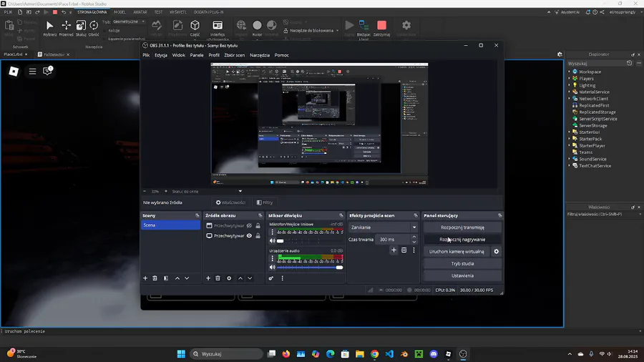Viewport: 644px width, 362px height.
Task: Open the preview scale dropdown arrow
Action: [240, 191]
